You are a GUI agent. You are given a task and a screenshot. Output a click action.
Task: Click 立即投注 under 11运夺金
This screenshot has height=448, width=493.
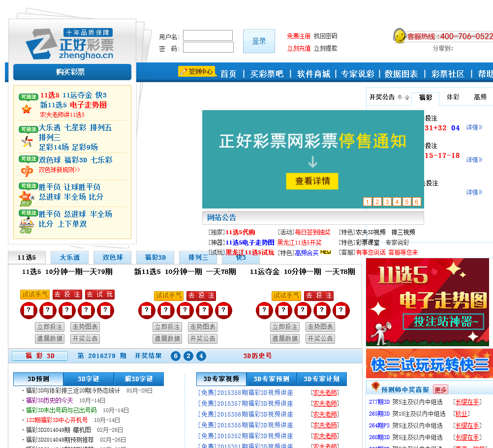click(x=285, y=327)
